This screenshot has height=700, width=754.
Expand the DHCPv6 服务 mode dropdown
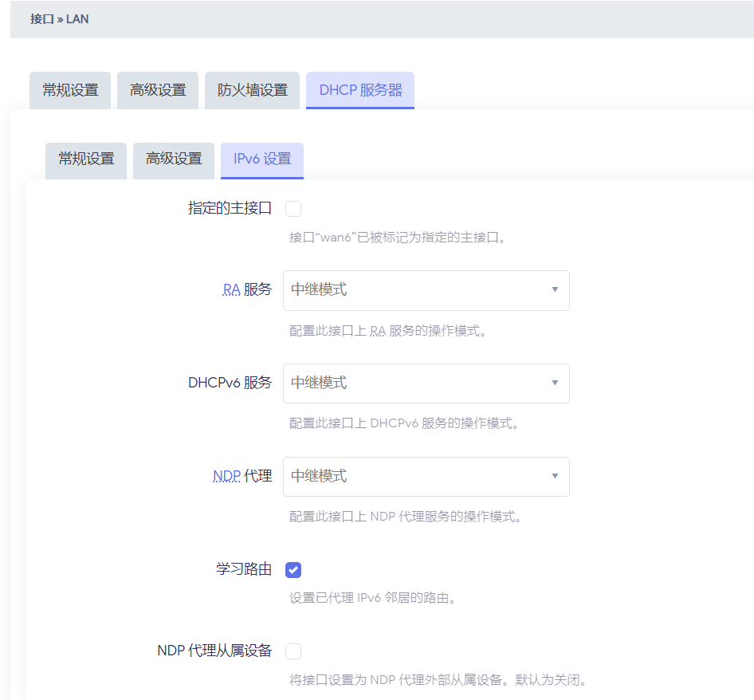pos(426,383)
